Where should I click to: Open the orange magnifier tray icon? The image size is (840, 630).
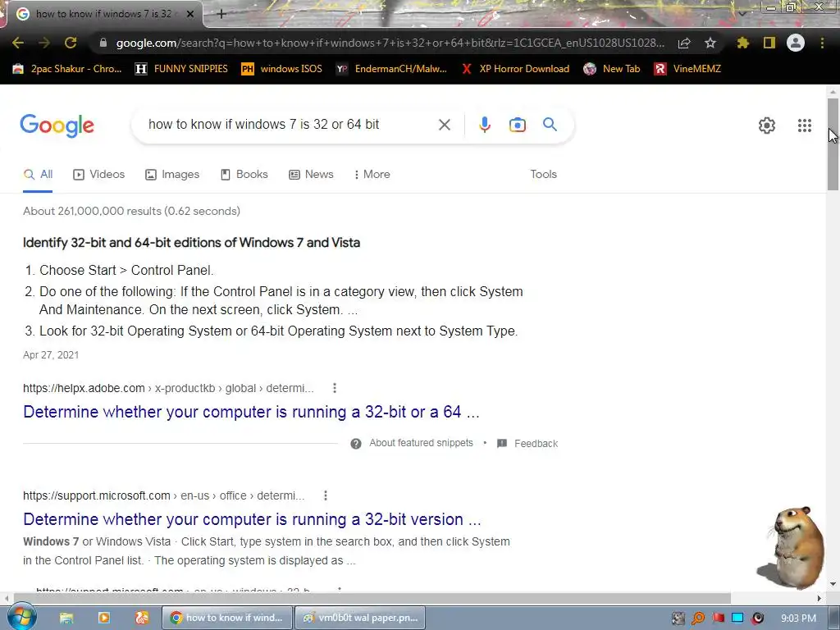[698, 619]
